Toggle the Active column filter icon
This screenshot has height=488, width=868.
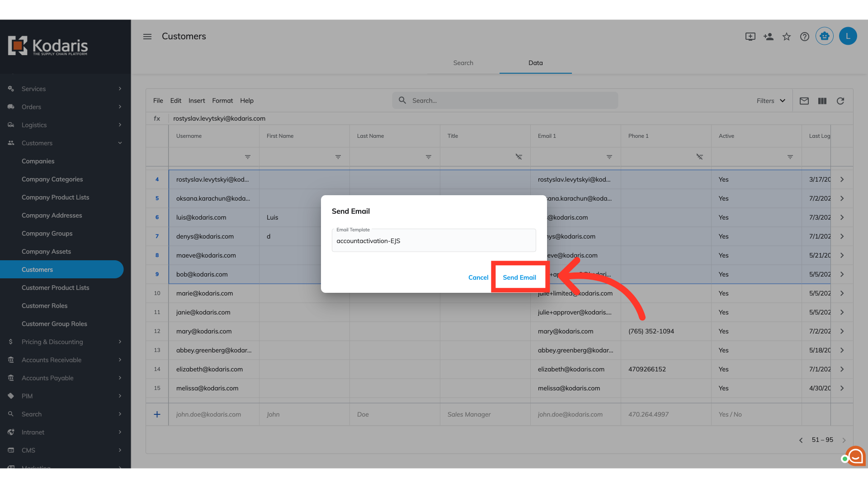pyautogui.click(x=790, y=157)
